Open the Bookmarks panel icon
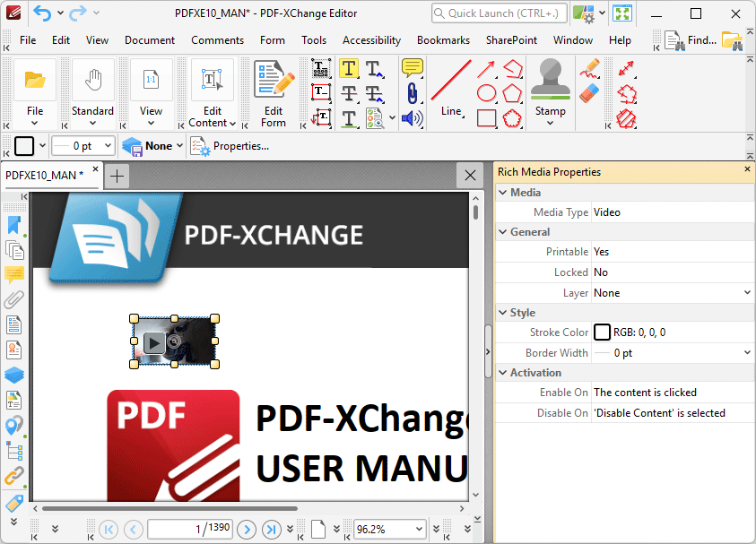 [x=12, y=225]
